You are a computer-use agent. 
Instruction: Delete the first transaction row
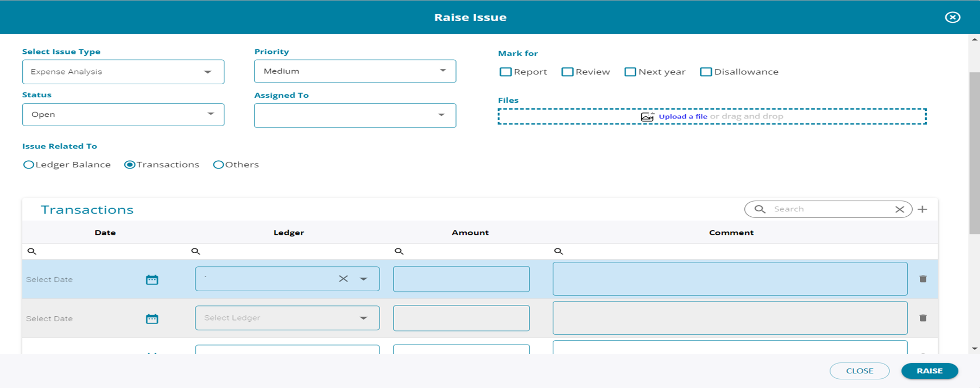pyautogui.click(x=923, y=279)
